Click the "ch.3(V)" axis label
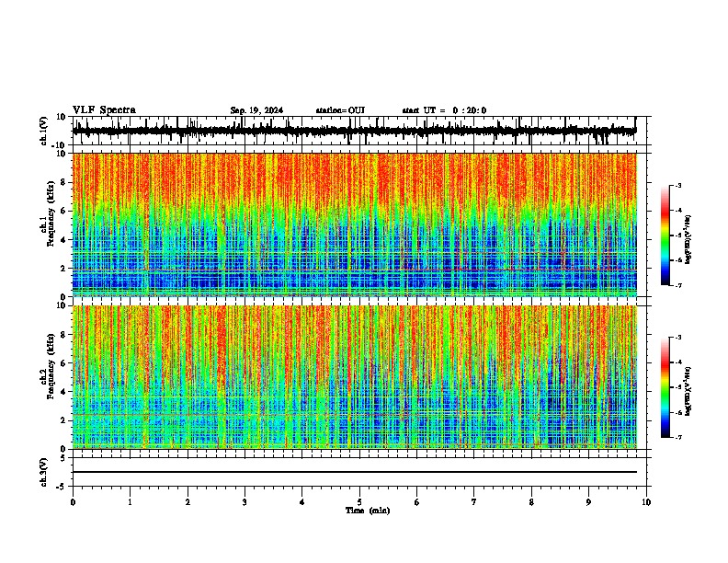The image size is (728, 563). pyautogui.click(x=44, y=472)
